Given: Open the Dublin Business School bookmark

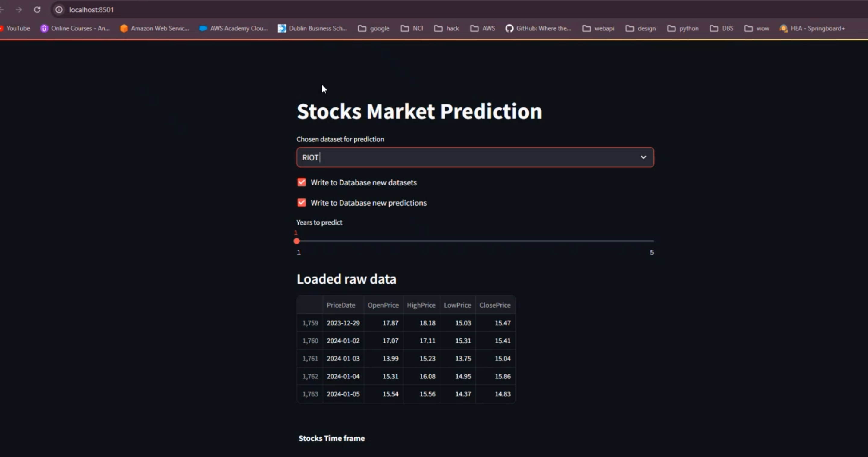Looking at the screenshot, I should (312, 28).
